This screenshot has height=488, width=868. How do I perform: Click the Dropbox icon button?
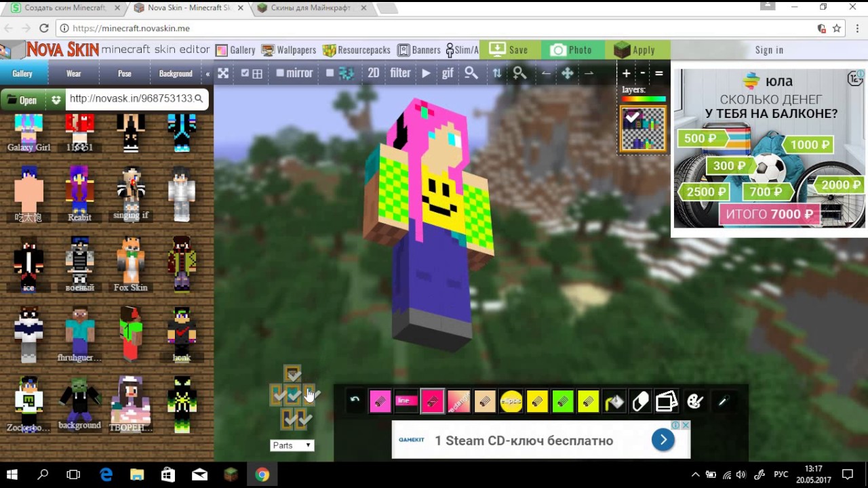pyautogui.click(x=56, y=100)
